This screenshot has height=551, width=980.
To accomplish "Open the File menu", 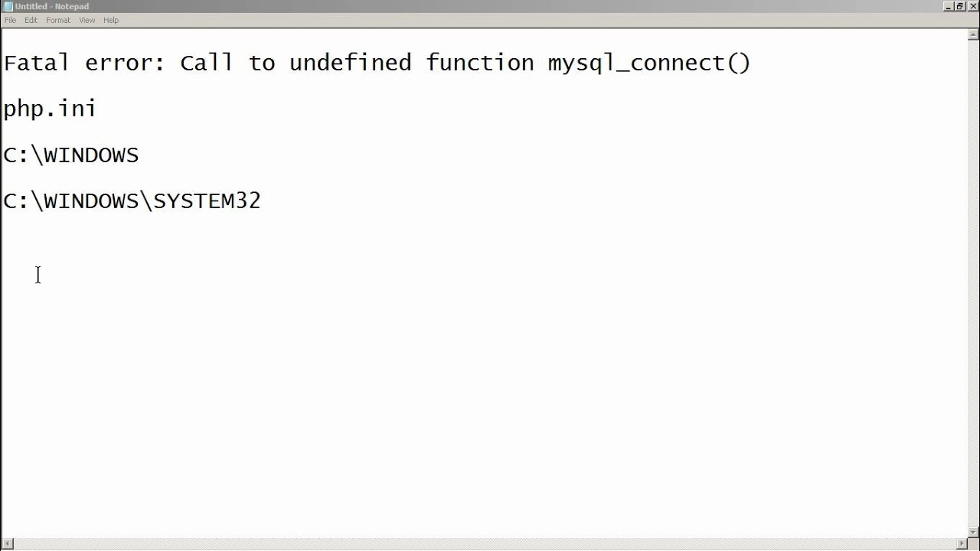I will click(x=10, y=20).
